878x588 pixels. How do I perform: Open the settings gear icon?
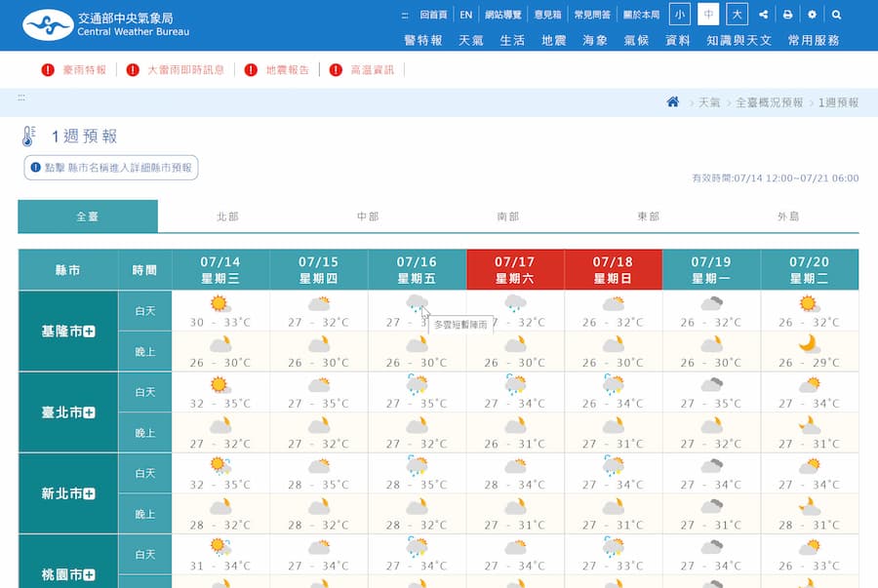[x=812, y=15]
